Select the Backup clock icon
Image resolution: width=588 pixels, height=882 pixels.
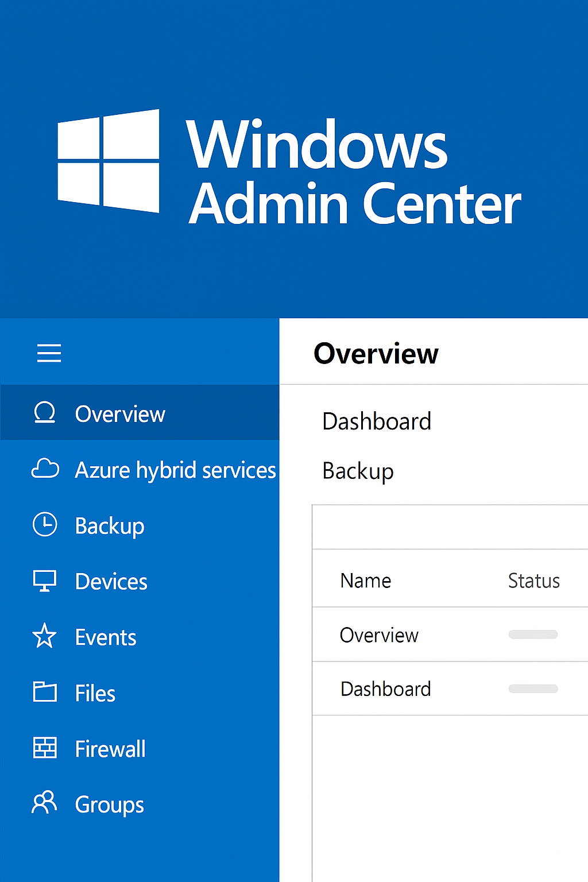[x=44, y=525]
